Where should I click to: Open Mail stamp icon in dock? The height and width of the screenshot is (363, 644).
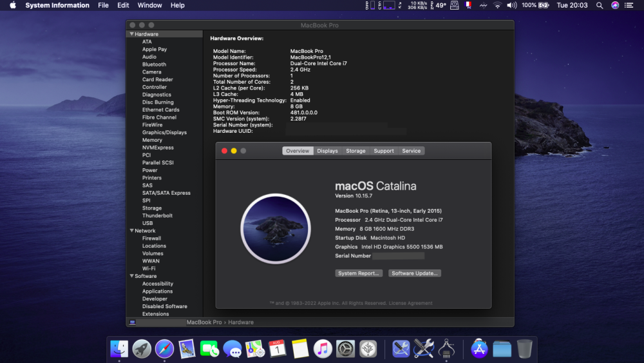point(187,349)
